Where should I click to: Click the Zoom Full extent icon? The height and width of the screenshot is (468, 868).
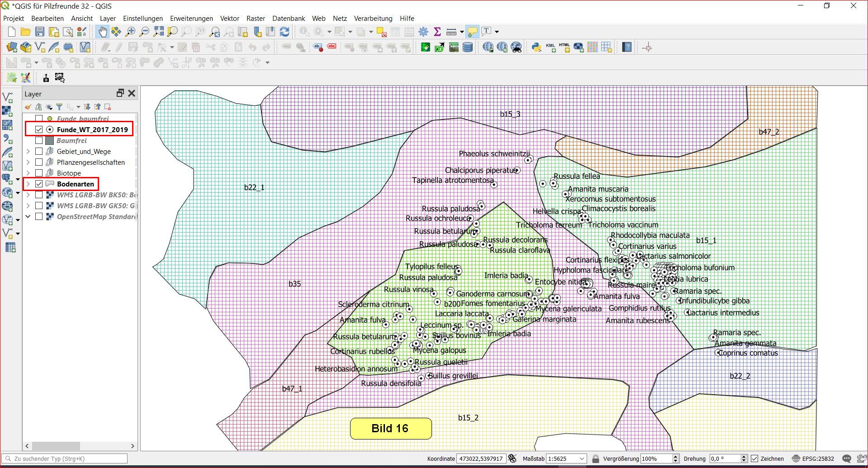point(158,32)
